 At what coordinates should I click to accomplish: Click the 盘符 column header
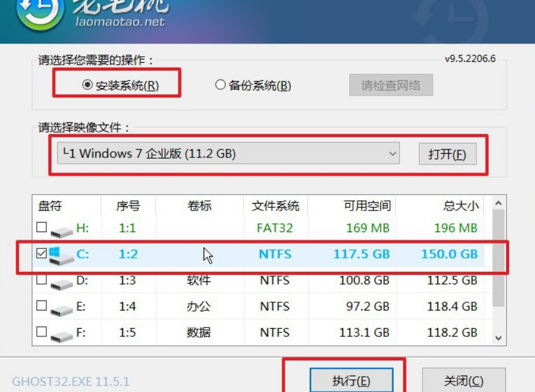click(50, 205)
